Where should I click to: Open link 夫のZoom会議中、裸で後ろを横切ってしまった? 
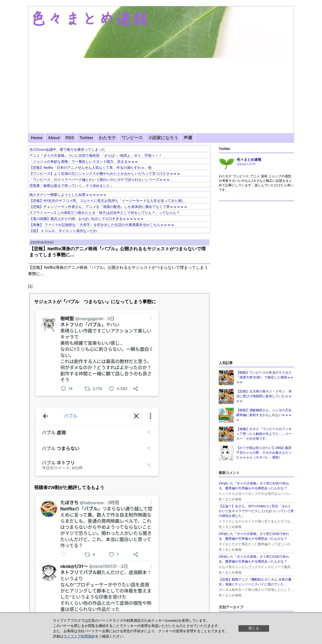pos(67,149)
